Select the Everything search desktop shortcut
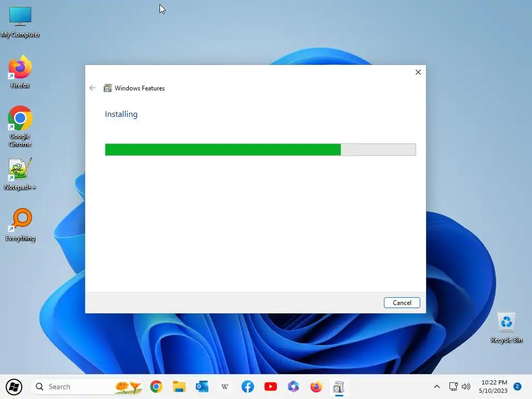Viewport: 532px width, 399px height. coord(20,224)
